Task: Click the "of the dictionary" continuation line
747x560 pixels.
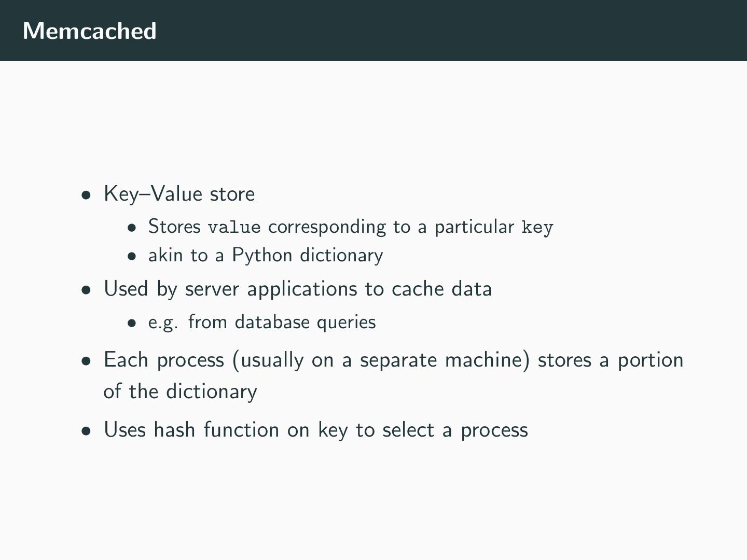Action: pos(180,391)
